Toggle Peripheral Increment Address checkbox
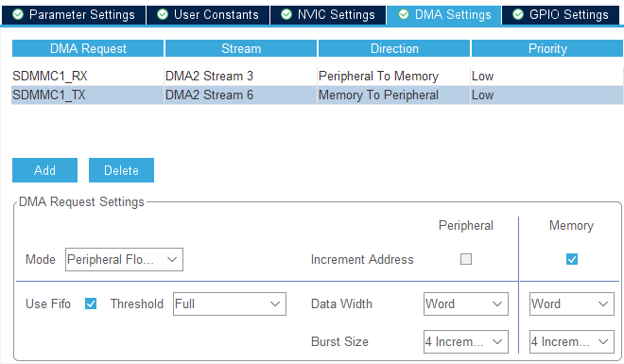 466,259
